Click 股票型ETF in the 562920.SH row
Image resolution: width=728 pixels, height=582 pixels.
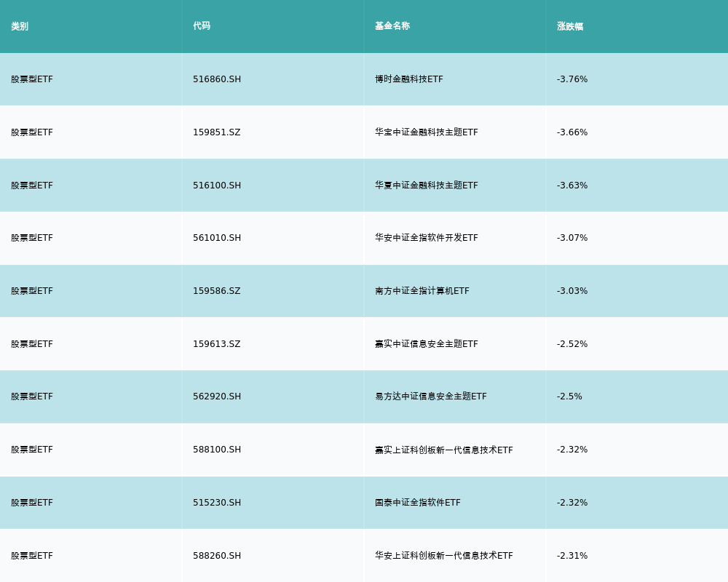(x=32, y=396)
